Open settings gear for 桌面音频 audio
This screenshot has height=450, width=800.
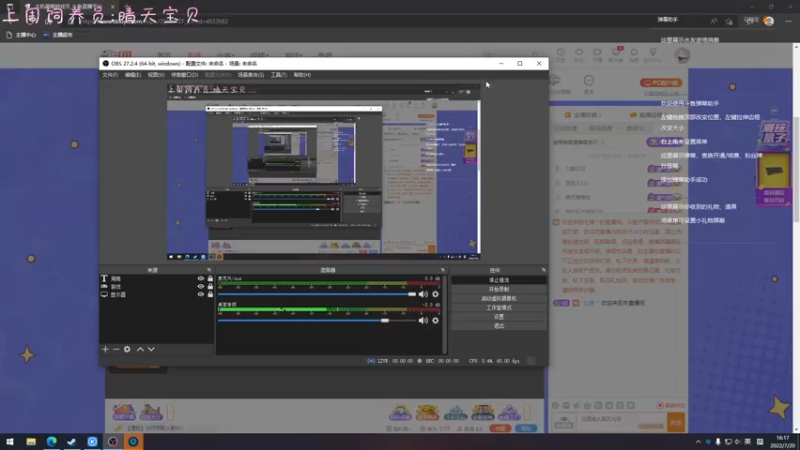coord(435,320)
